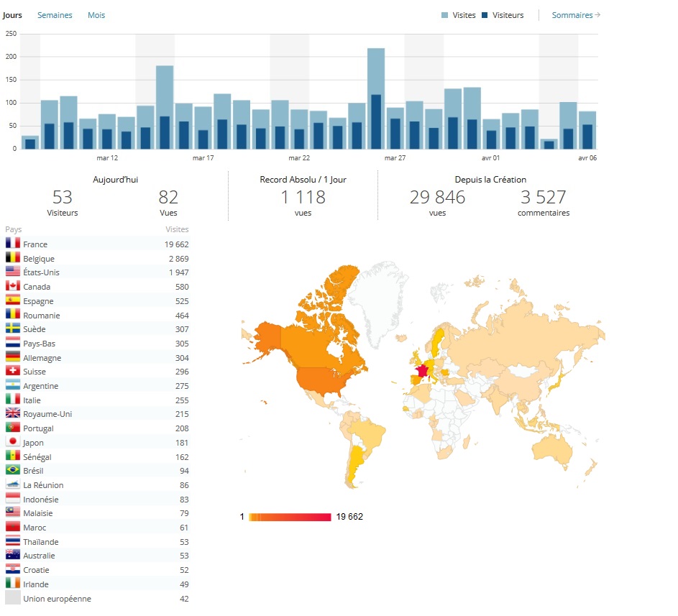Image resolution: width=678 pixels, height=616 pixels.
Task: Toggle the light blue Visites legend
Action: [458, 15]
